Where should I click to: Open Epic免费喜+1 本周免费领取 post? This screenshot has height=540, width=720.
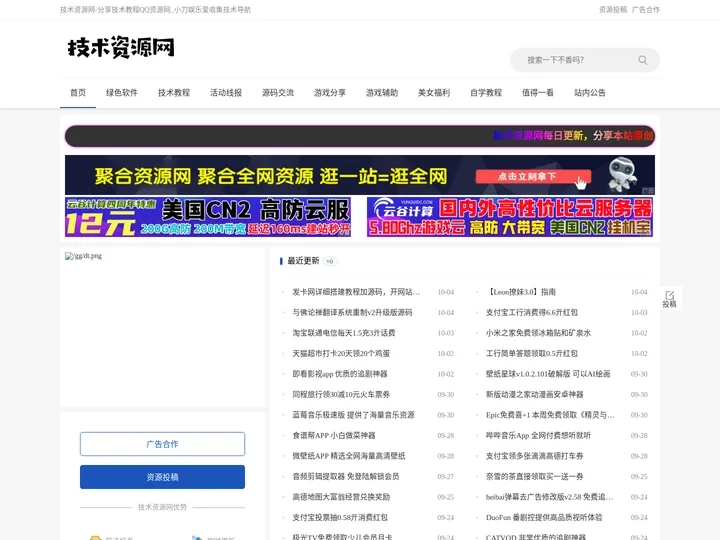[550, 415]
